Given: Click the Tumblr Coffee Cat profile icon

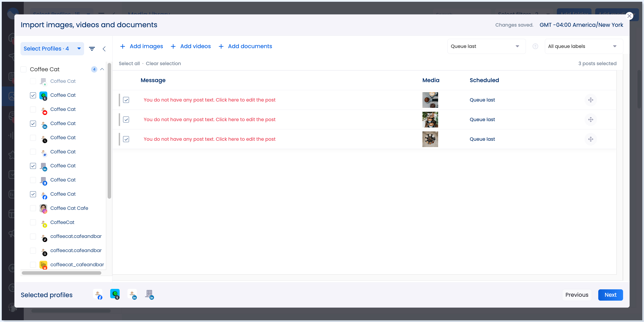Looking at the screenshot, I should (44, 96).
